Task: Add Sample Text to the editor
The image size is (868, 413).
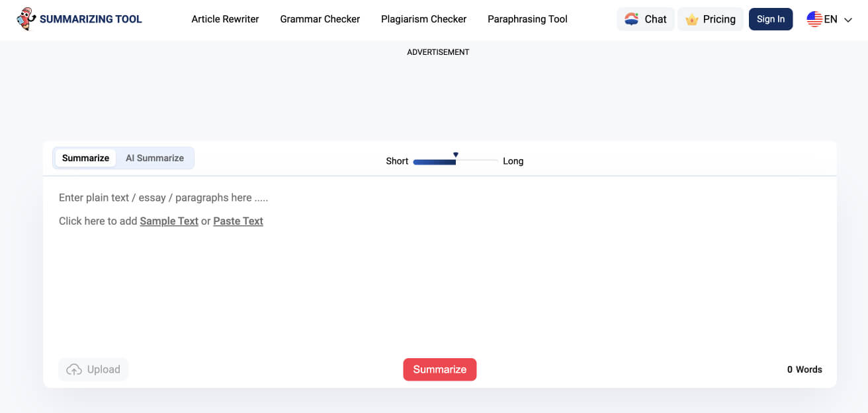Action: click(169, 221)
